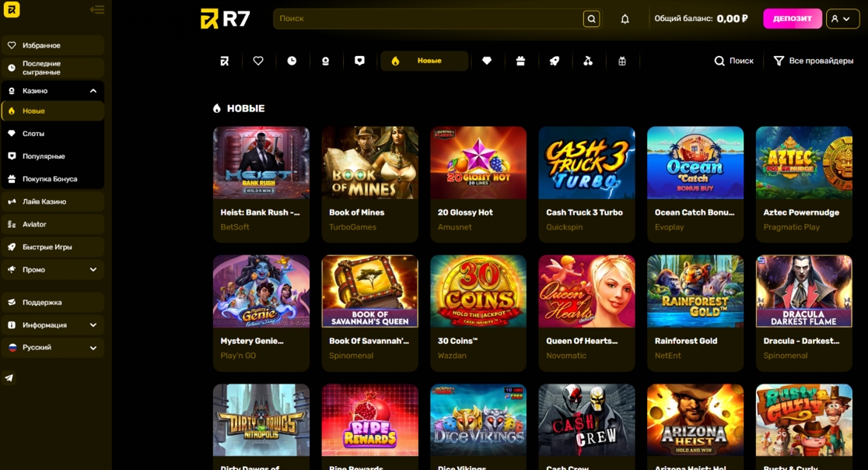The height and width of the screenshot is (470, 868).
Task: Expand the Промо section chevron
Action: coord(93,269)
